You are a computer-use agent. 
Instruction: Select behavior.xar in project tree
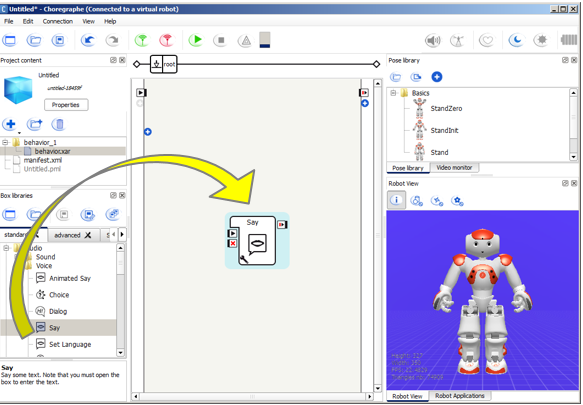point(52,151)
